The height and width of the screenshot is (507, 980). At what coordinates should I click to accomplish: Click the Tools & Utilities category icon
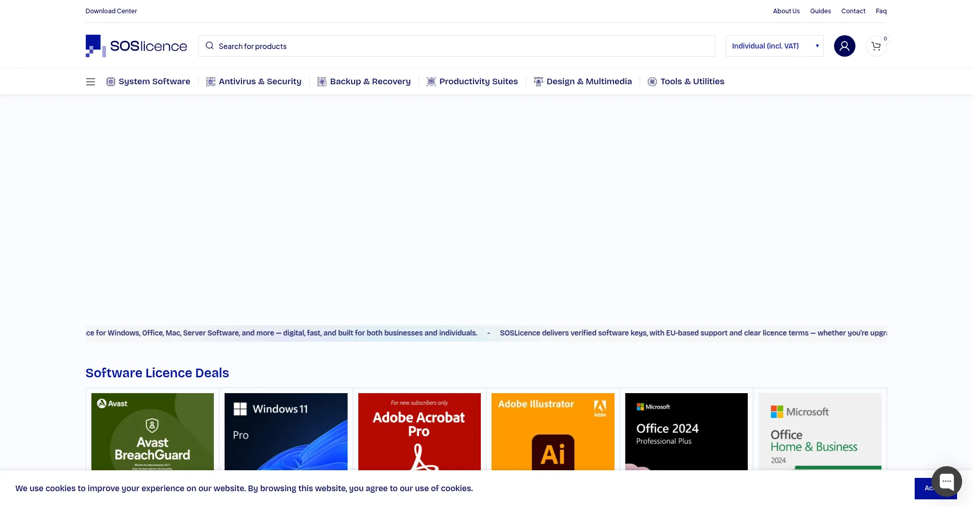[x=652, y=82]
